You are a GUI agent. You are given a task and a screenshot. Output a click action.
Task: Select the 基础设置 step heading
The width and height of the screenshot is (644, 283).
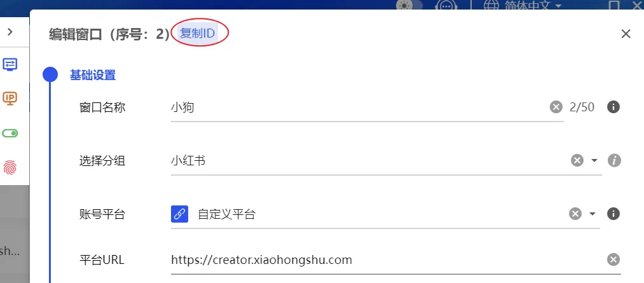coord(93,75)
